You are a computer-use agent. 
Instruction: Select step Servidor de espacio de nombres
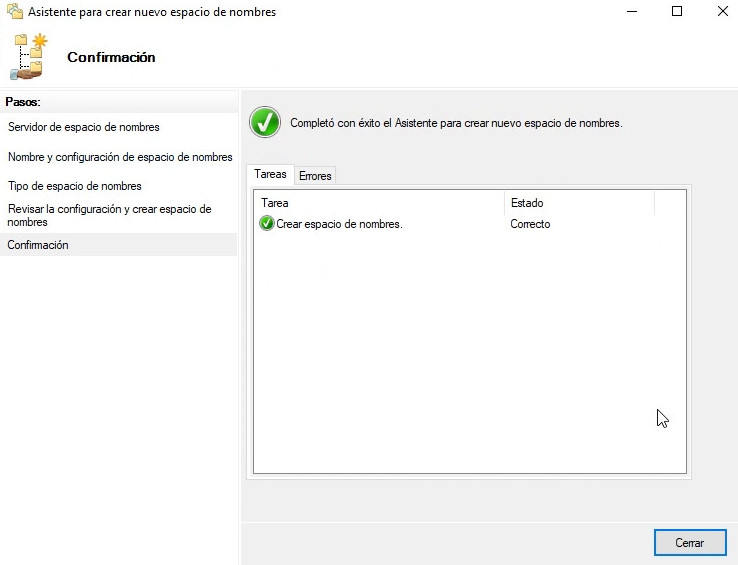(x=84, y=127)
